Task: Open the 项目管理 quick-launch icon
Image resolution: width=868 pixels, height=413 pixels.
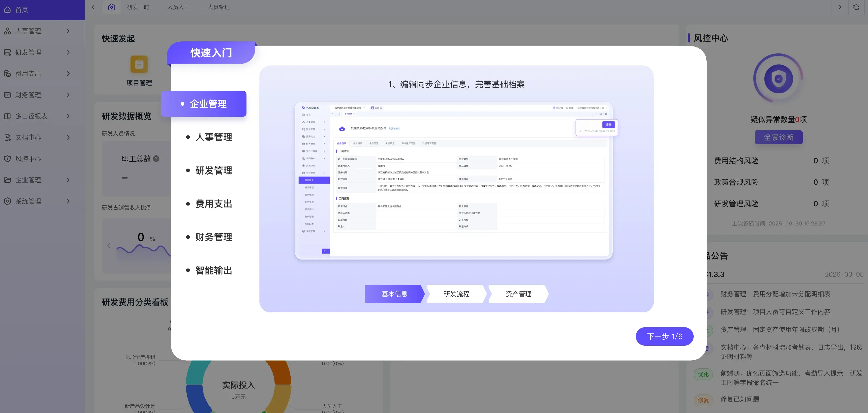Action: click(x=139, y=64)
